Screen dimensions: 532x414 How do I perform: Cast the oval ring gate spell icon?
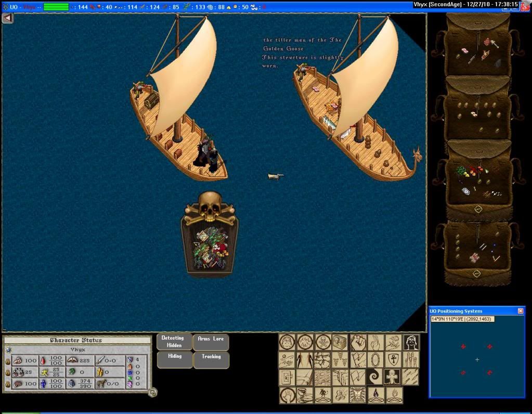(x=375, y=360)
